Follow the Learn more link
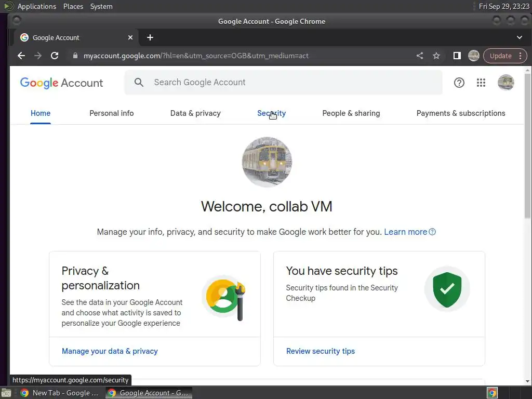 click(x=409, y=232)
